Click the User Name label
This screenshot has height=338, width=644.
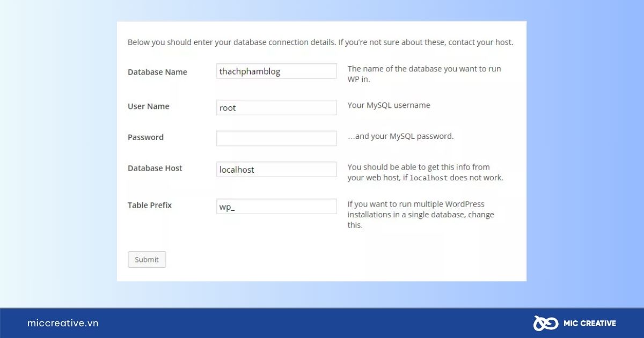point(148,106)
